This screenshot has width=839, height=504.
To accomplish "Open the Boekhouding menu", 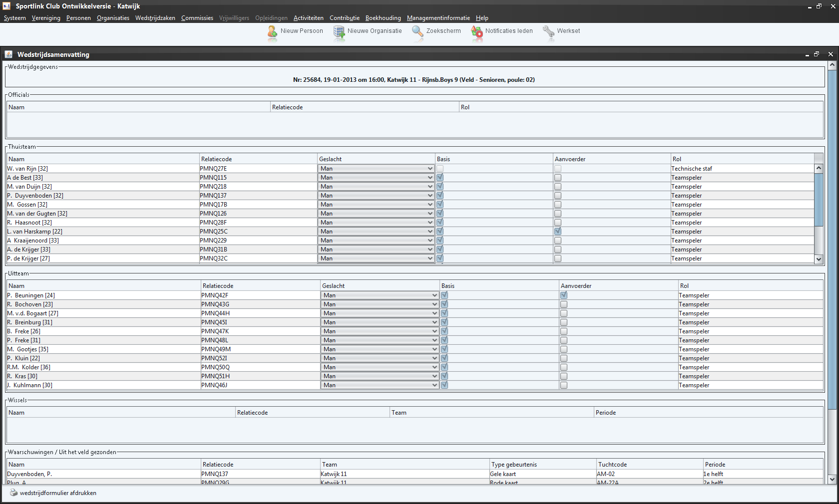I will tap(383, 18).
